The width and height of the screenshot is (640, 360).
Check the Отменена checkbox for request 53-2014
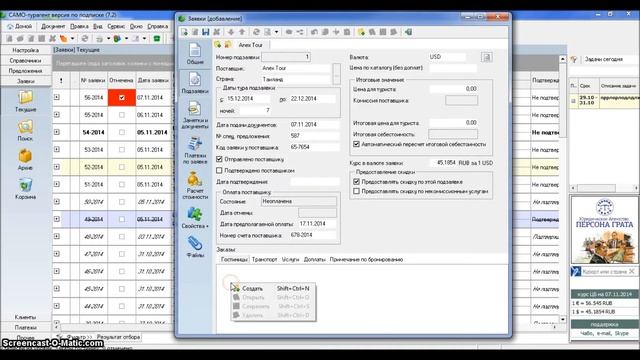click(x=122, y=150)
